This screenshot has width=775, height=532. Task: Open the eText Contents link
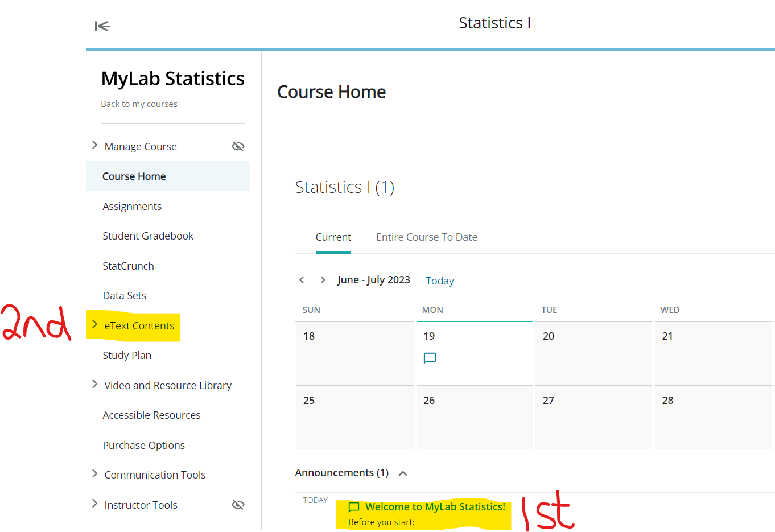[139, 326]
